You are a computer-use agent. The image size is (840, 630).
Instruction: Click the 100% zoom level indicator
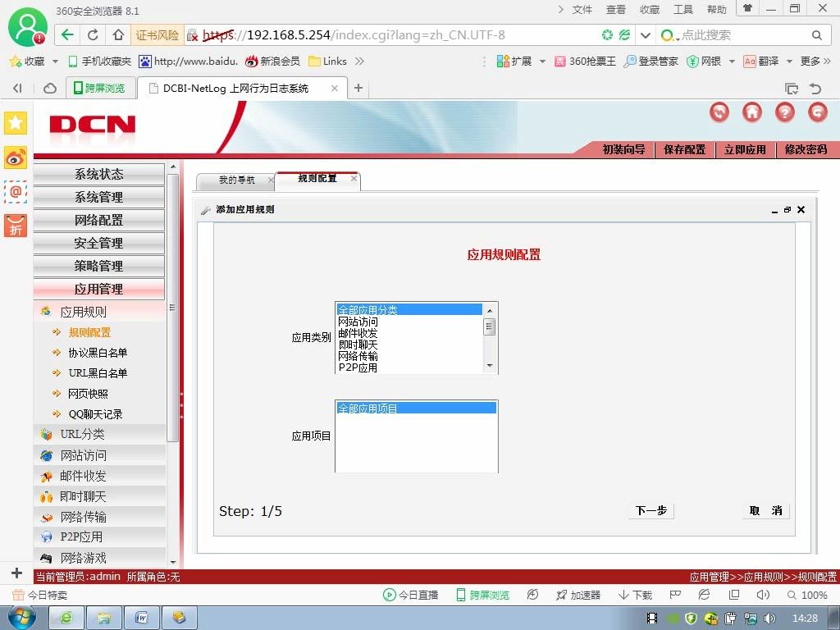pos(807,596)
